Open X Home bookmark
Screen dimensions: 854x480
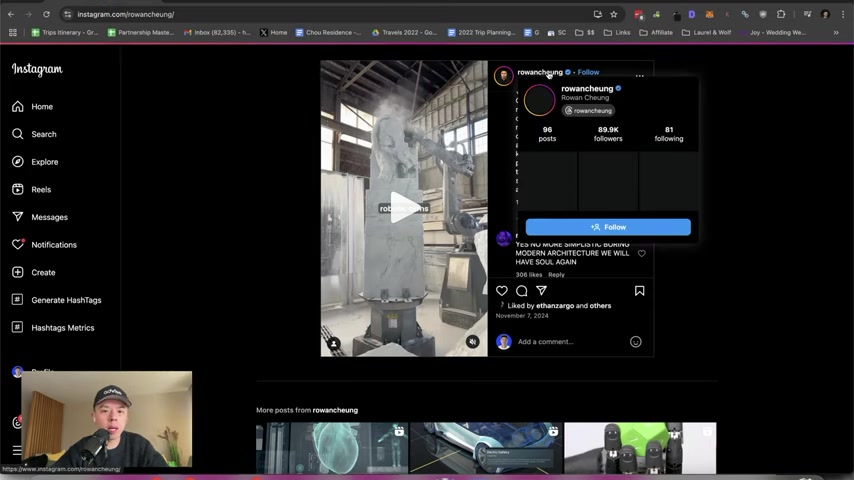pos(273,33)
